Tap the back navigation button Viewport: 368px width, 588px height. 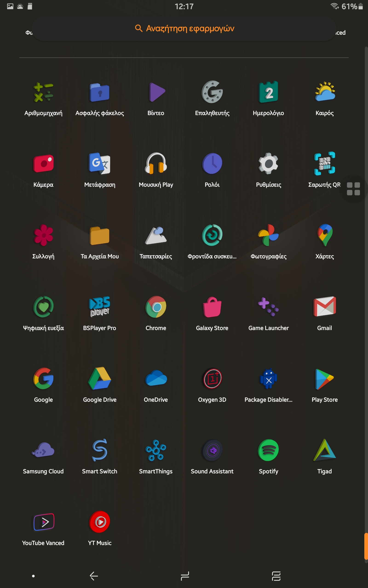pyautogui.click(x=94, y=576)
